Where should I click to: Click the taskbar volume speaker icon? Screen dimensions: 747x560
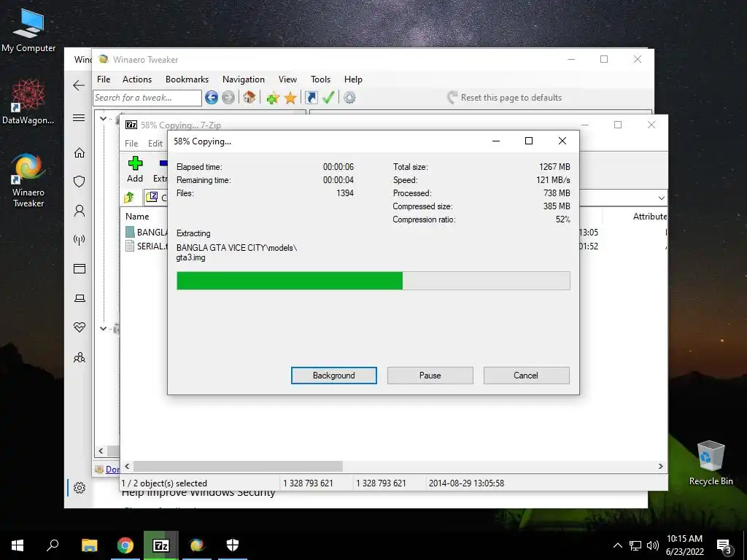653,545
